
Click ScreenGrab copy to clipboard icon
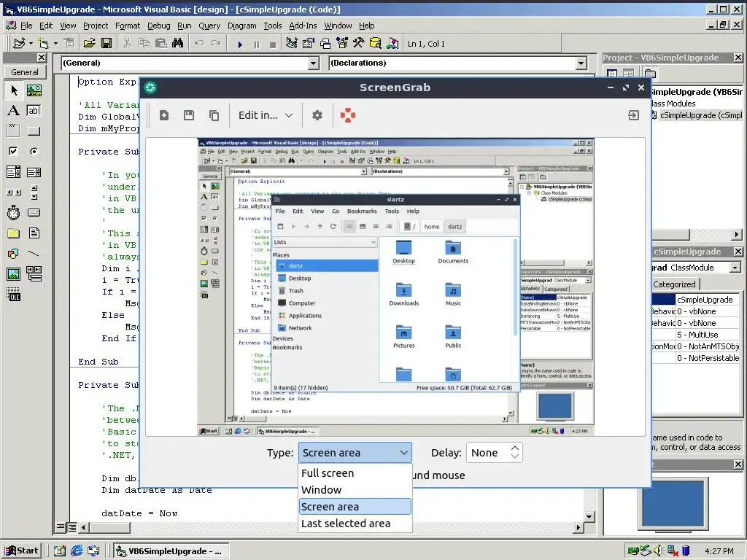pyautogui.click(x=214, y=115)
